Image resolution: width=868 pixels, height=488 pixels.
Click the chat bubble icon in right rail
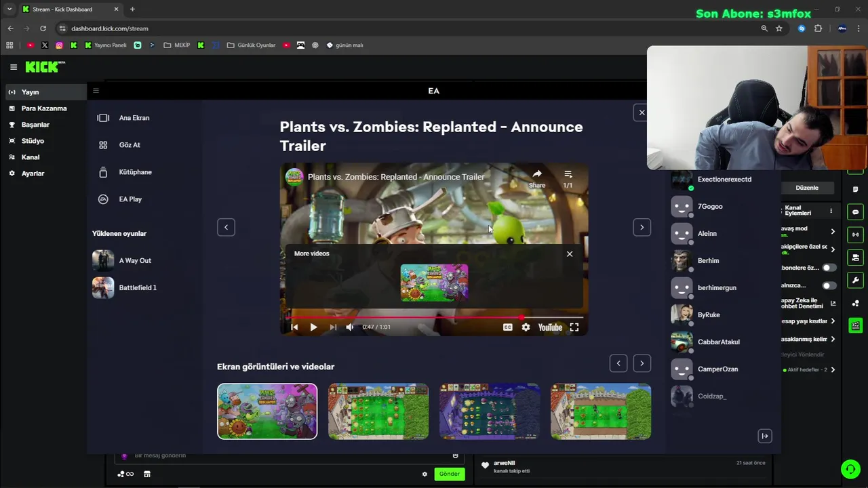(855, 212)
